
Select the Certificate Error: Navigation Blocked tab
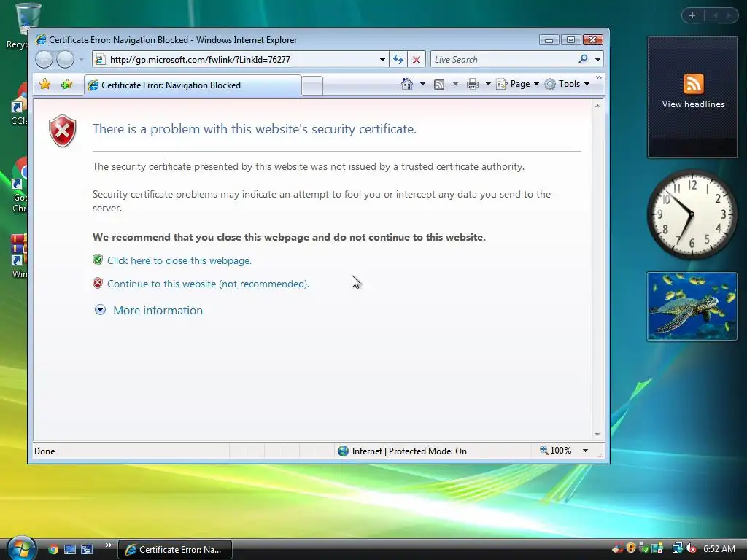pyautogui.click(x=193, y=85)
